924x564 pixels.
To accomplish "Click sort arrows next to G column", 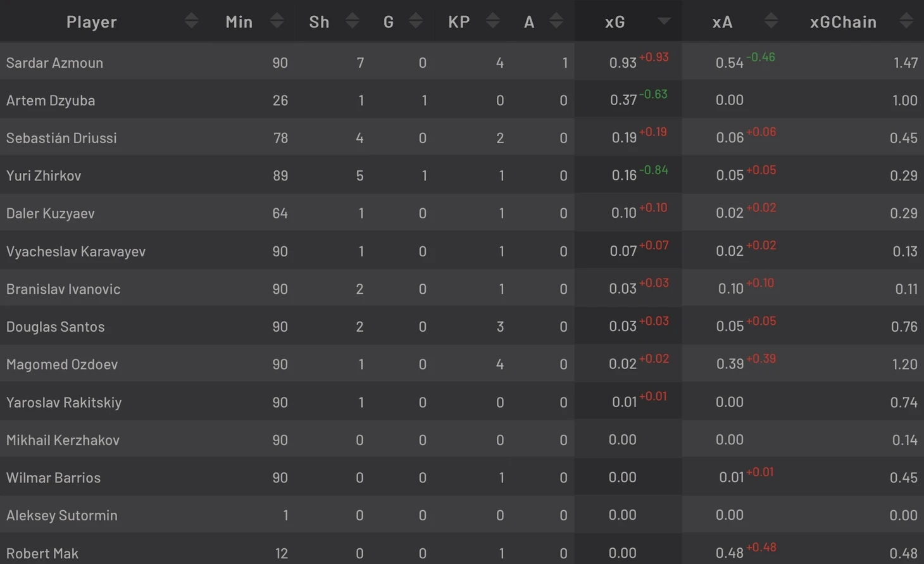I will (x=416, y=22).
